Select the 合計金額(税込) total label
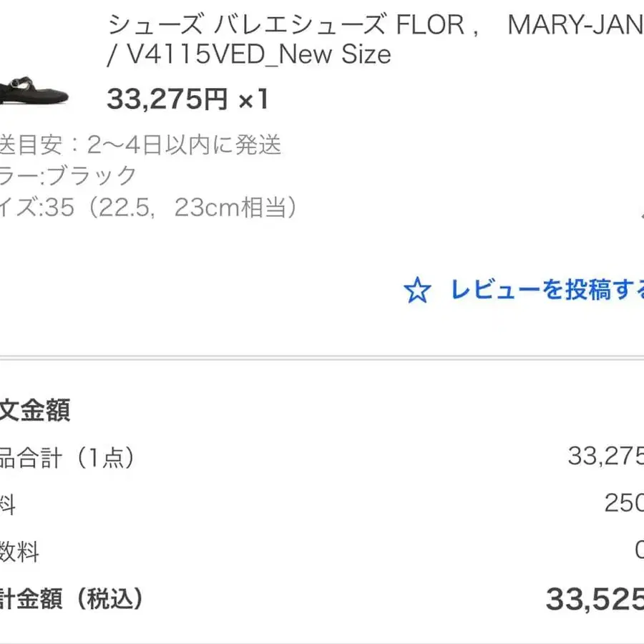Viewport: 644px width, 644px height. tap(71, 598)
